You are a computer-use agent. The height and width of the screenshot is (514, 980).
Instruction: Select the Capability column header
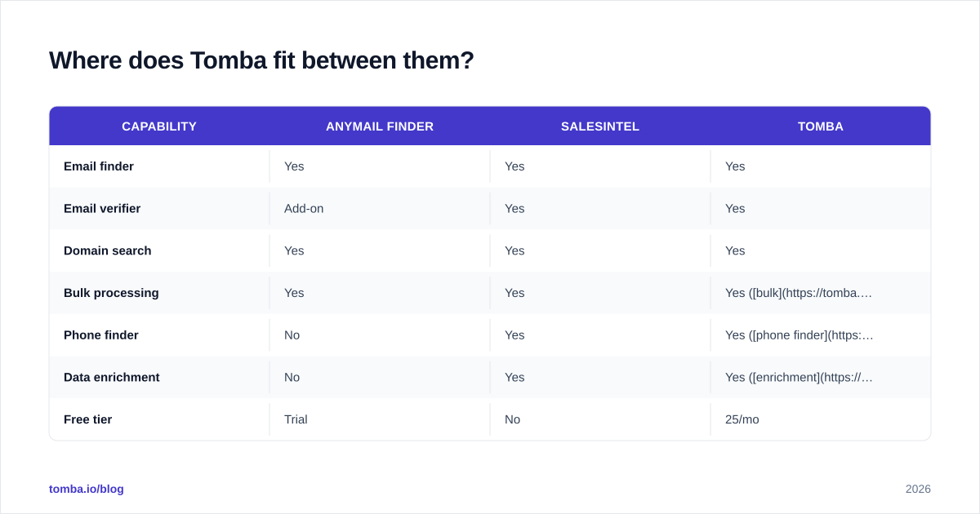tap(159, 126)
